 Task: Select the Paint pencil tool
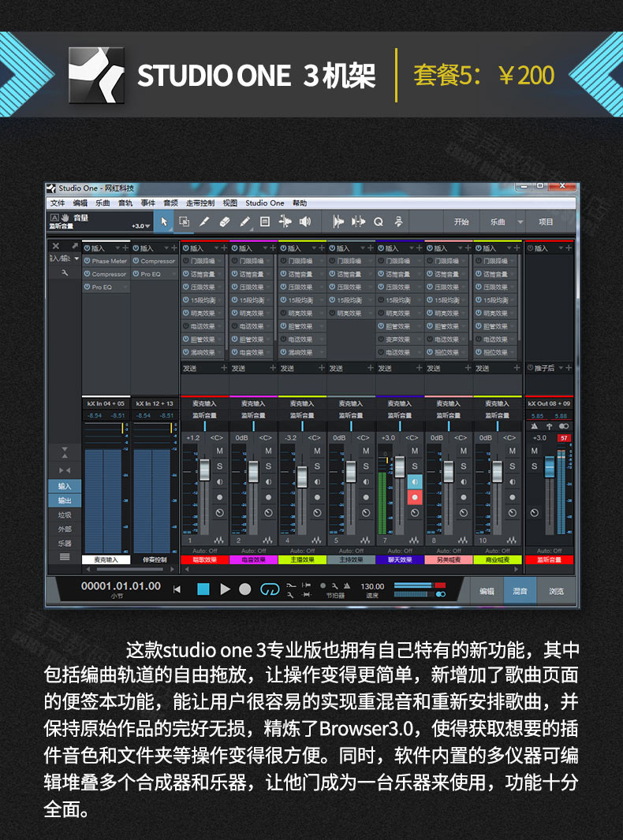(x=244, y=221)
